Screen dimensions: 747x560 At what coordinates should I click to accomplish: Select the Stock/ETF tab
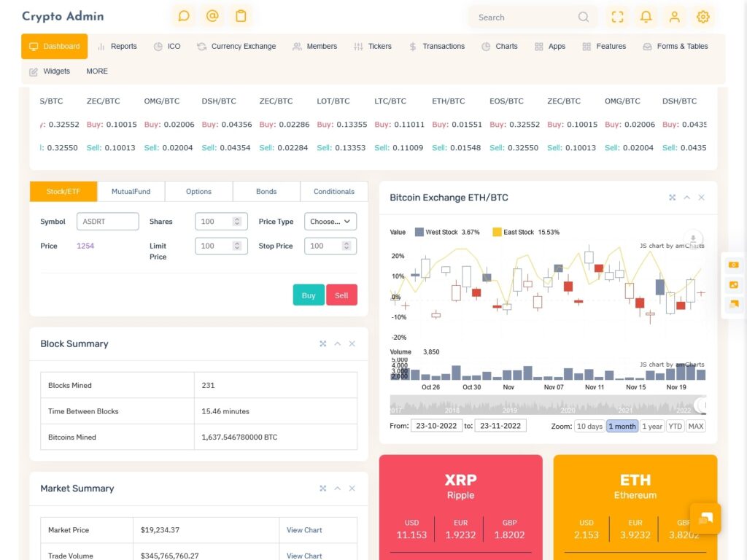63,192
